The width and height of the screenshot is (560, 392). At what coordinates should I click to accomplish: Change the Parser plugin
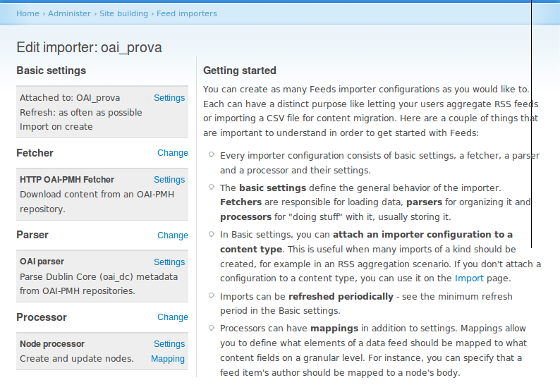173,235
